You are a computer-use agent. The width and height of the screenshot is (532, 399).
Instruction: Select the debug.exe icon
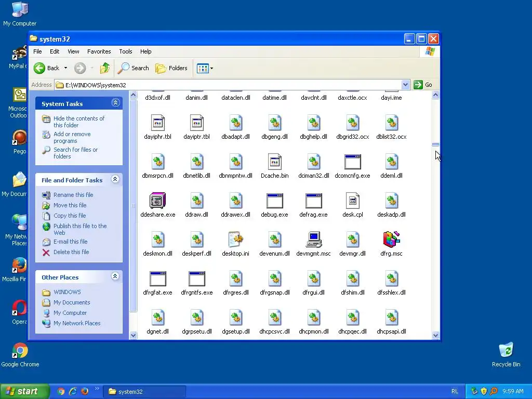click(274, 201)
